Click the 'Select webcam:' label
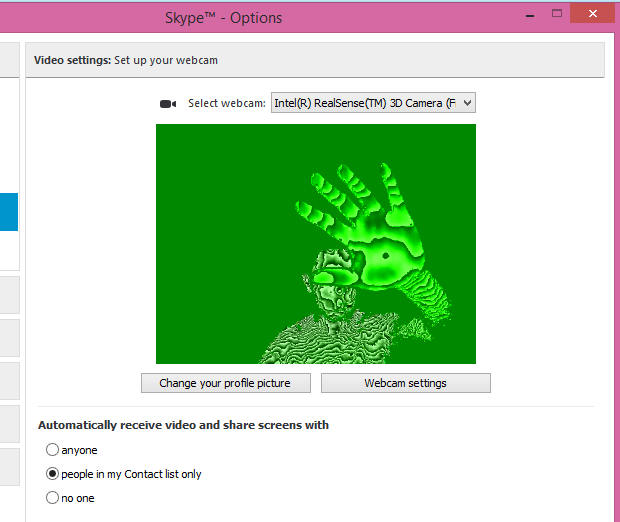Image resolution: width=620 pixels, height=522 pixels. [x=227, y=103]
